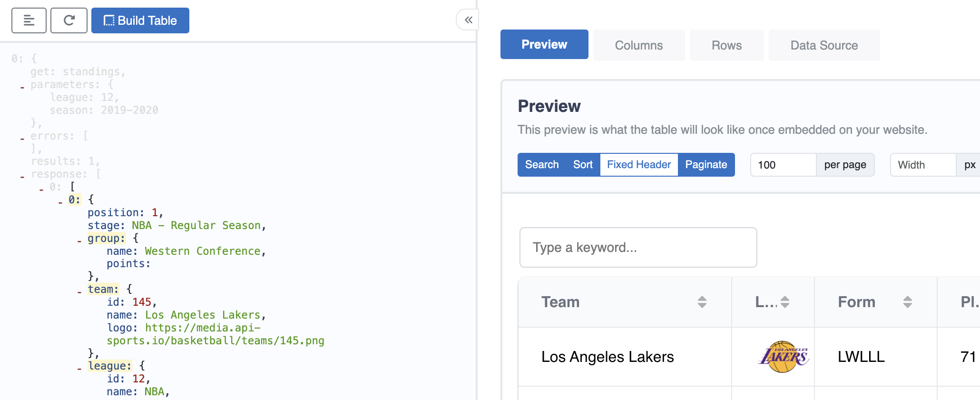Toggle the Paginate option
Image resolution: width=980 pixels, height=400 pixels.
706,165
